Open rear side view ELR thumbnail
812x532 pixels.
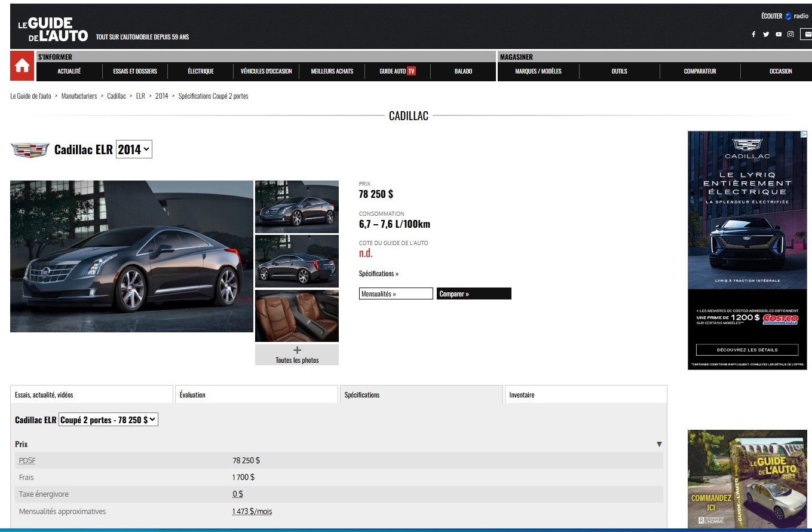(297, 262)
